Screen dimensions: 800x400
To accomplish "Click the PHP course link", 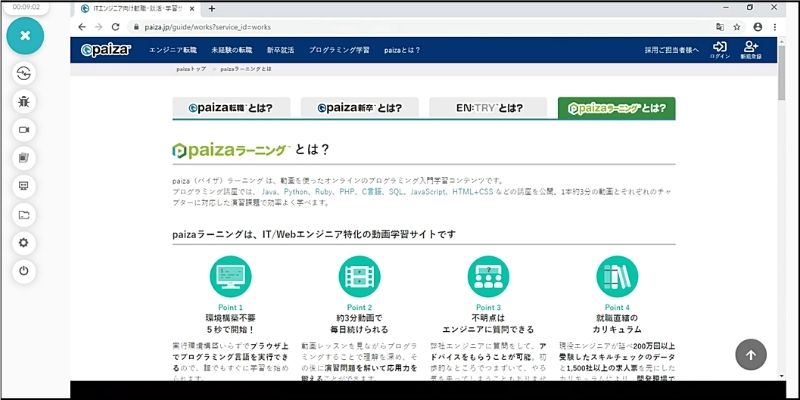I will (347, 192).
